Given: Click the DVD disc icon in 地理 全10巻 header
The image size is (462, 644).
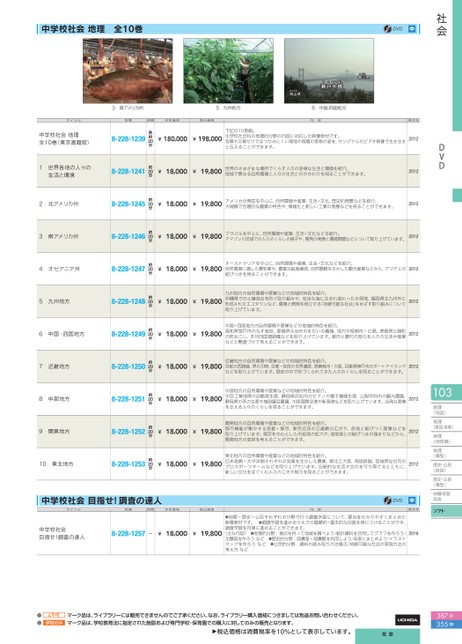Looking at the screenshot, I should [388, 29].
